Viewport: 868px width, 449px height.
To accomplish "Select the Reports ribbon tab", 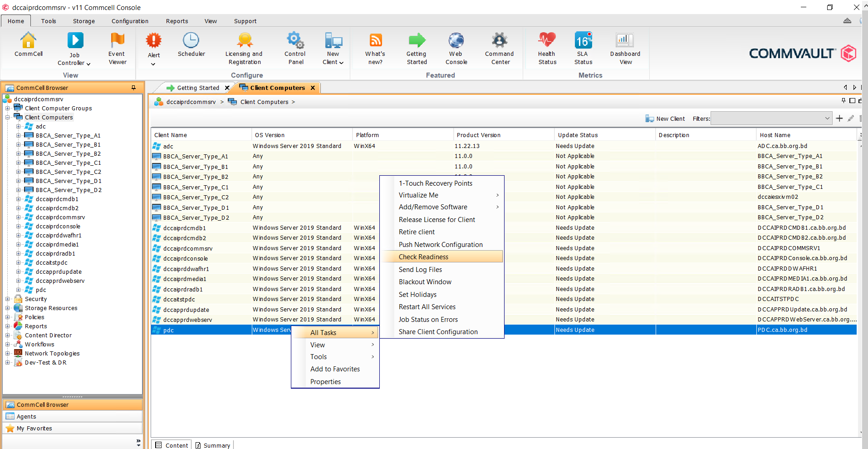I will [x=177, y=21].
